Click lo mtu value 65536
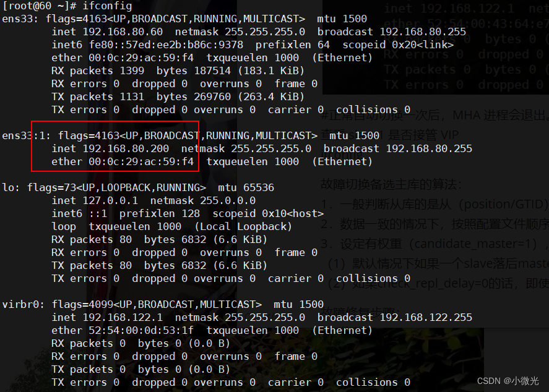The image size is (549, 392). (258, 188)
